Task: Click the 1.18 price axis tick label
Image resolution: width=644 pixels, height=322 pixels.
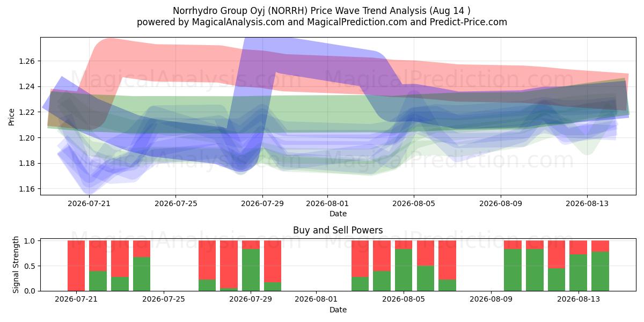Action: pyautogui.click(x=26, y=164)
